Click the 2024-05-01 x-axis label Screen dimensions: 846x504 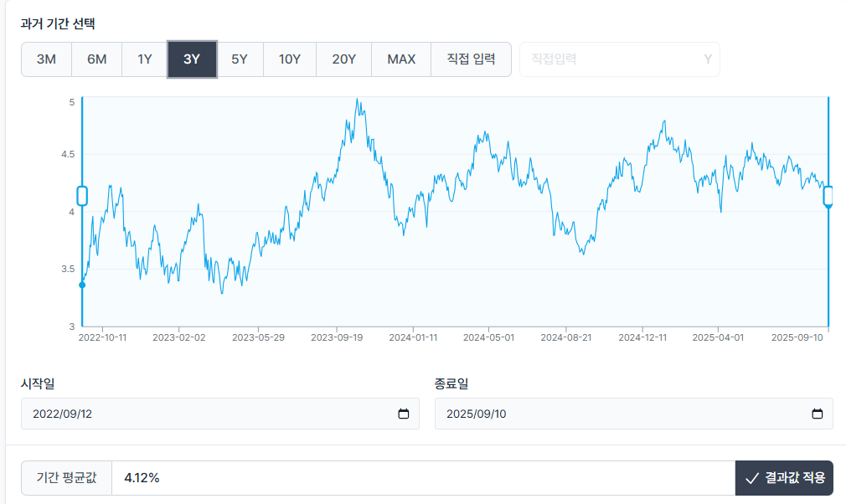tap(489, 337)
